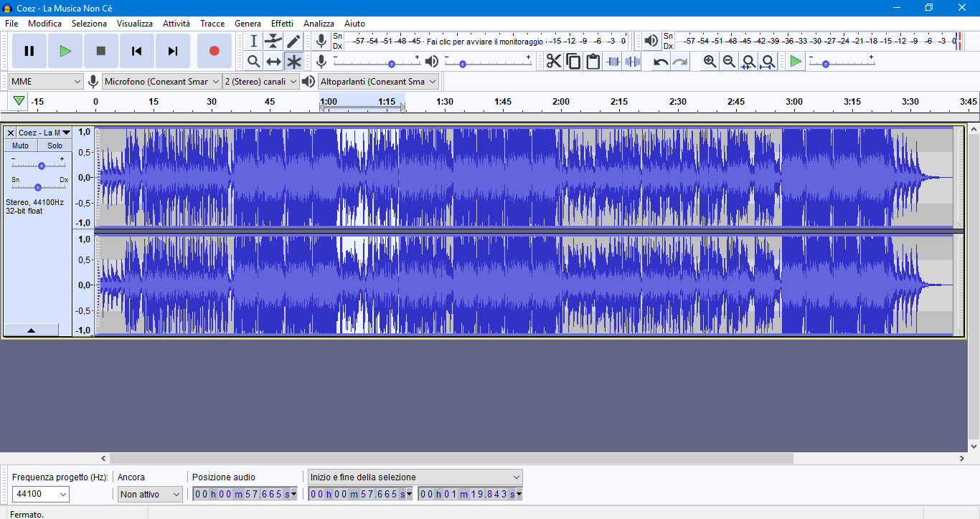
Task: Undo the last edit
Action: [x=659, y=62]
